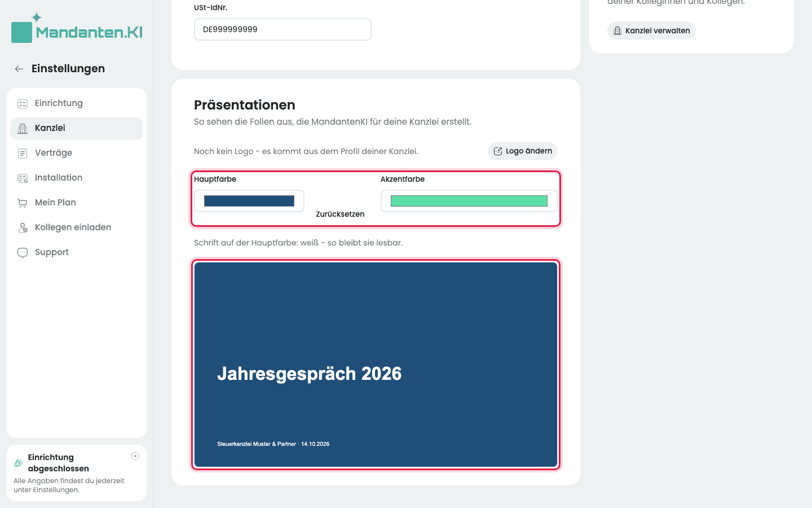Click the 'Noch kein Logo' hint text

click(306, 151)
